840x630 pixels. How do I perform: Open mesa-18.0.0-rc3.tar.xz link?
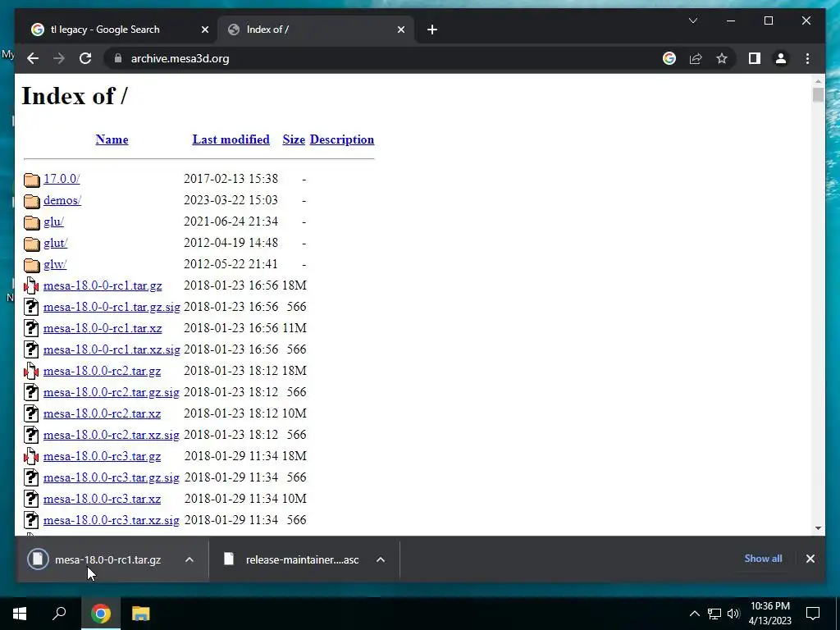pos(102,500)
